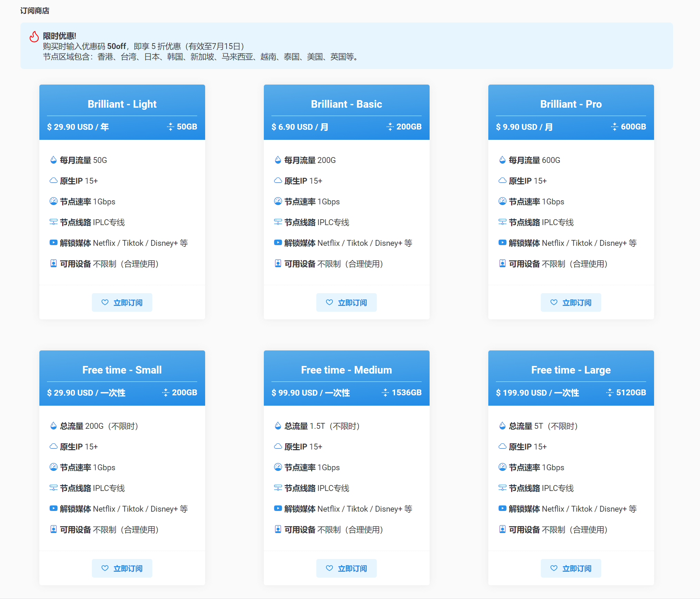Click the price $ 99.90 USD / 一次性

pos(310,393)
